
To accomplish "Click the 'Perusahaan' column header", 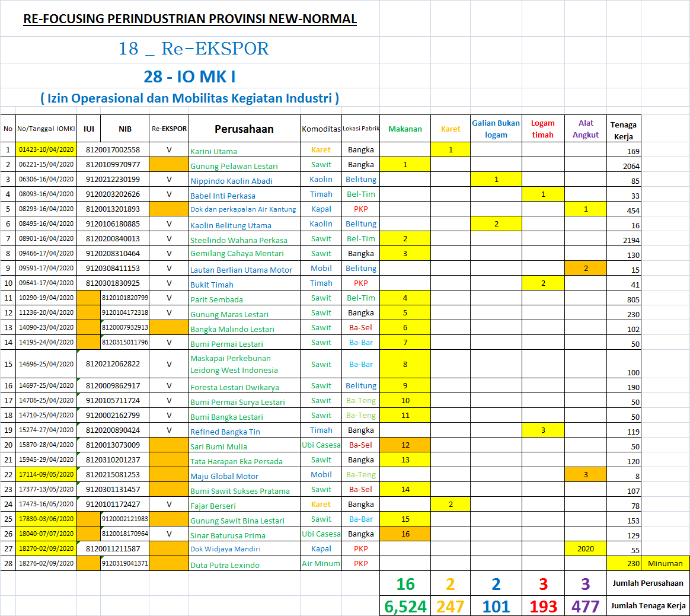I will click(x=244, y=129).
